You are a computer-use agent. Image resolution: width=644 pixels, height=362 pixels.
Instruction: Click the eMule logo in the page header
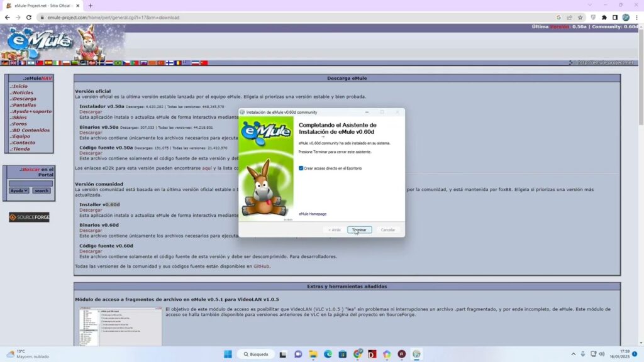click(39, 41)
